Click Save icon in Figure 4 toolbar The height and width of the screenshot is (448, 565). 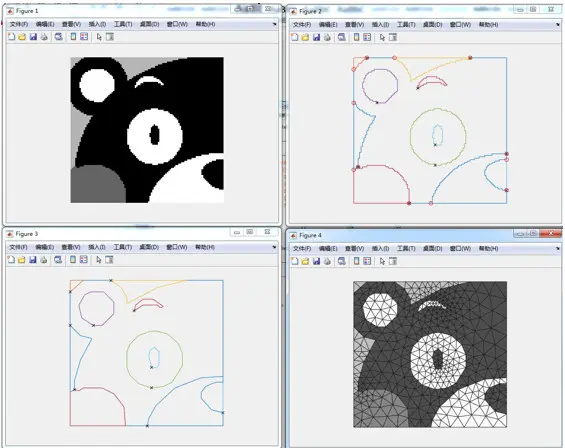coord(317,261)
